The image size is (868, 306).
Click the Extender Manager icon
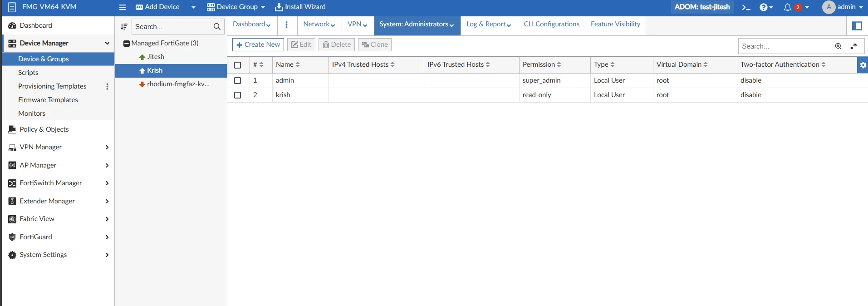pos(12,201)
